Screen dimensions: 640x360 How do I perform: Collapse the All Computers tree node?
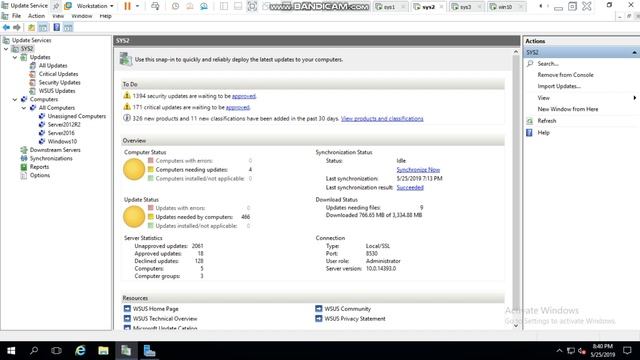tap(24, 108)
